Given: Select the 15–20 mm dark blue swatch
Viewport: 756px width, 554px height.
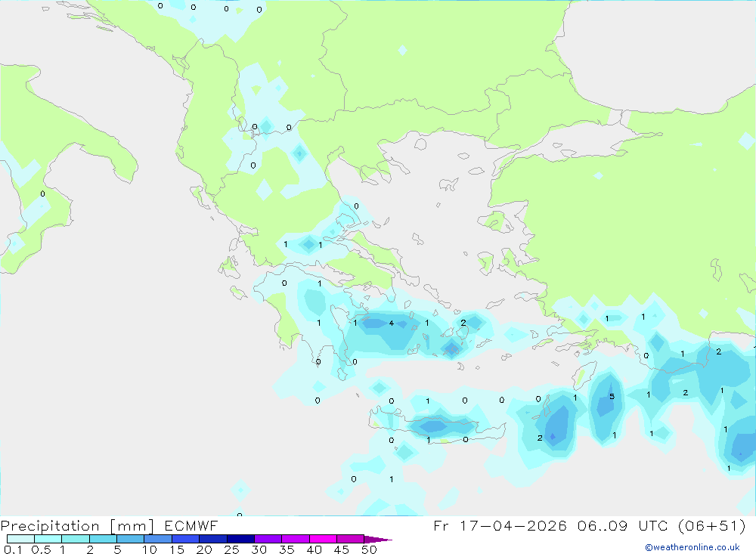Looking at the screenshot, I should pos(185,539).
